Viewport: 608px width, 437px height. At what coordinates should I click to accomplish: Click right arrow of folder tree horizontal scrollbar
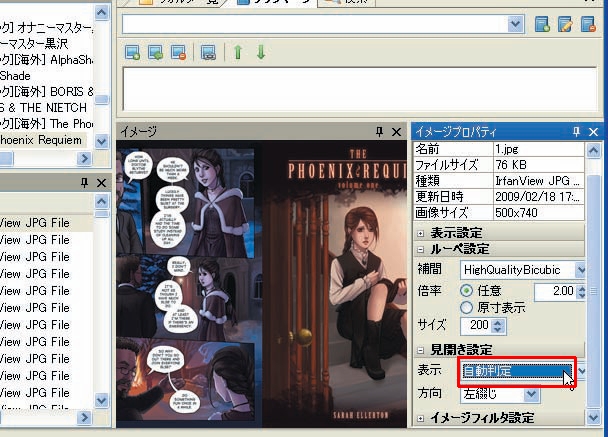(84, 158)
